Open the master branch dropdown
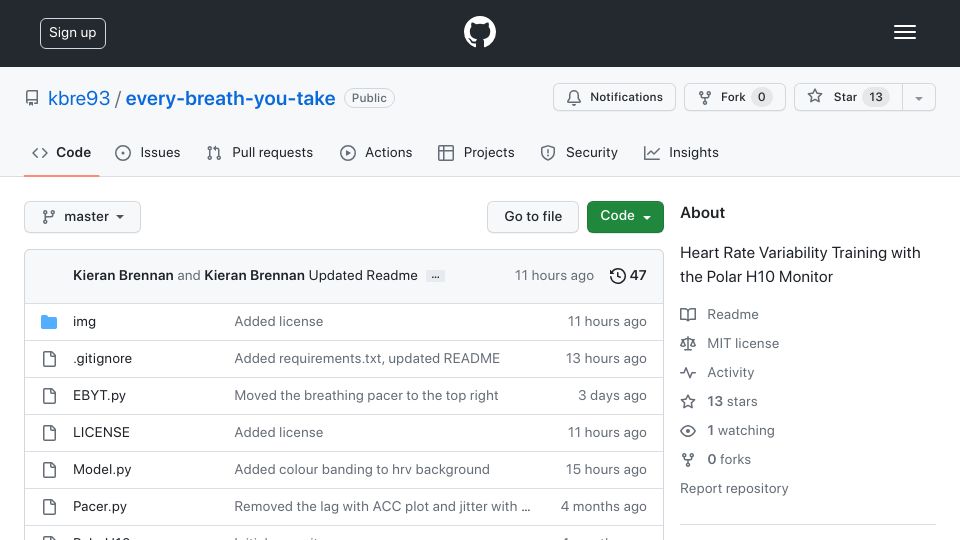This screenshot has height=540, width=960. (83, 217)
